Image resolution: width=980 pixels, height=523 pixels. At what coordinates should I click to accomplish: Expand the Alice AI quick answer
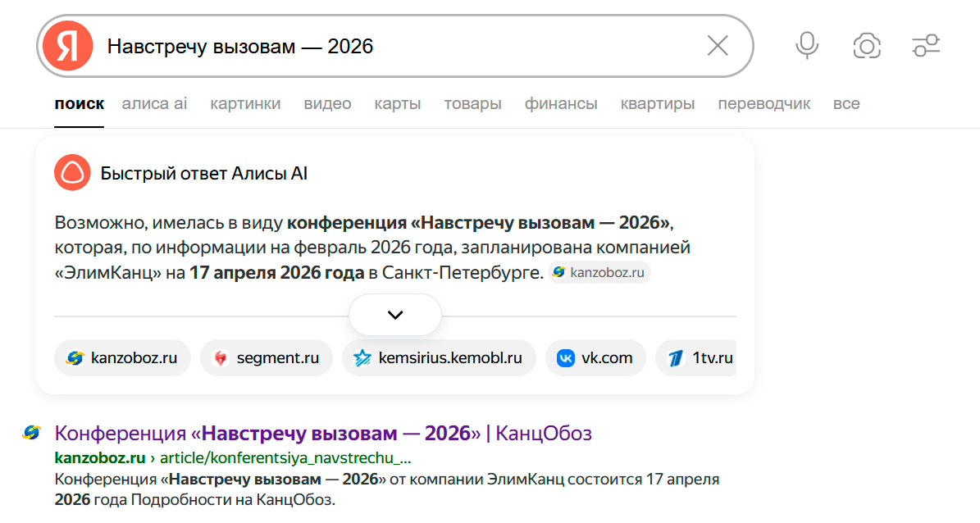(x=395, y=315)
